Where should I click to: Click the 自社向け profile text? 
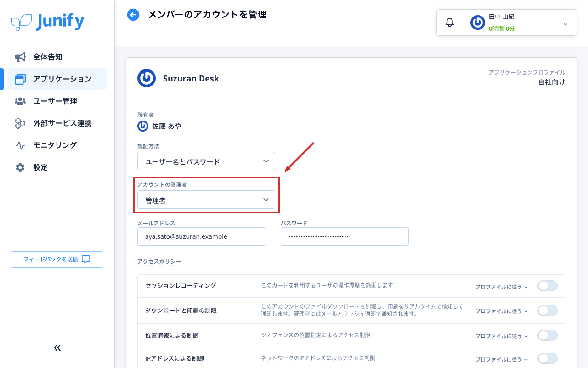[552, 82]
